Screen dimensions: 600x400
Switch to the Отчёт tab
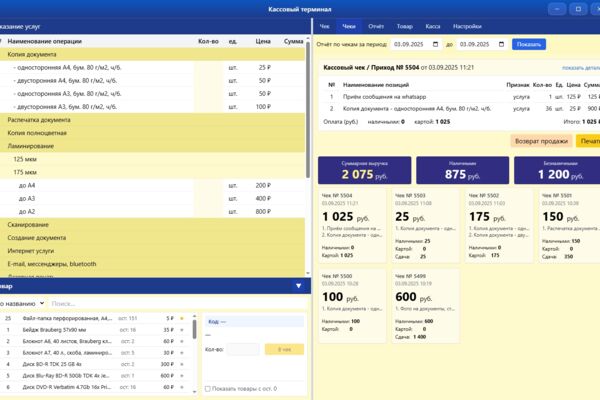[x=376, y=26]
